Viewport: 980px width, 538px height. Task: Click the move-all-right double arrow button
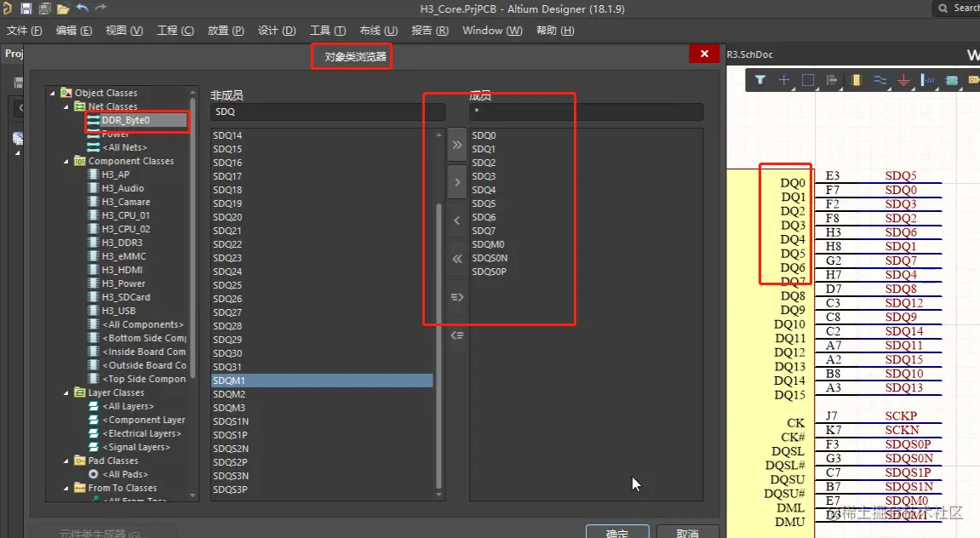tap(457, 144)
